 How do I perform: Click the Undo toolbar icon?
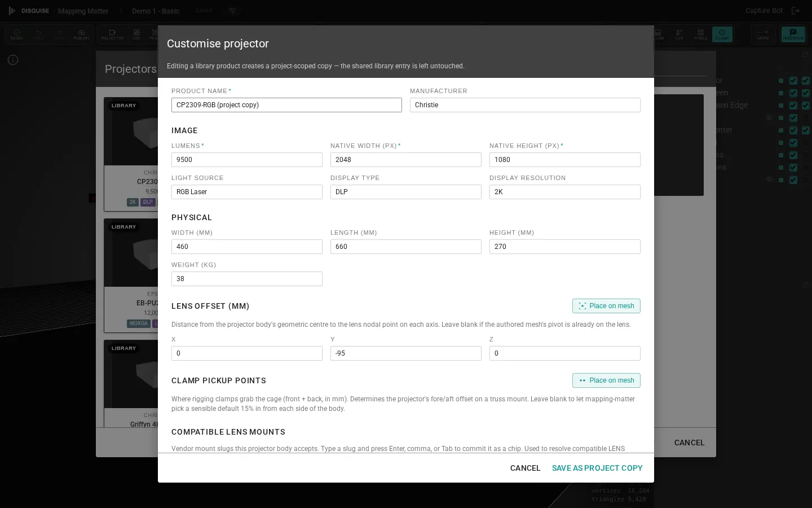(38, 34)
